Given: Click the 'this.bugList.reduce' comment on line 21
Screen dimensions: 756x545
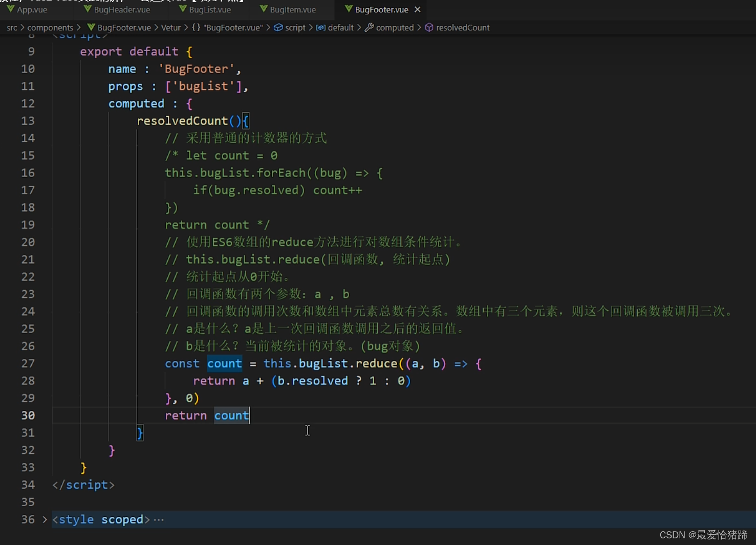Looking at the screenshot, I should (x=308, y=259).
